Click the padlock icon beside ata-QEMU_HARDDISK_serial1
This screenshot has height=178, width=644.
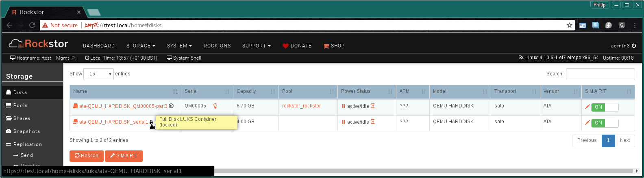(x=151, y=122)
